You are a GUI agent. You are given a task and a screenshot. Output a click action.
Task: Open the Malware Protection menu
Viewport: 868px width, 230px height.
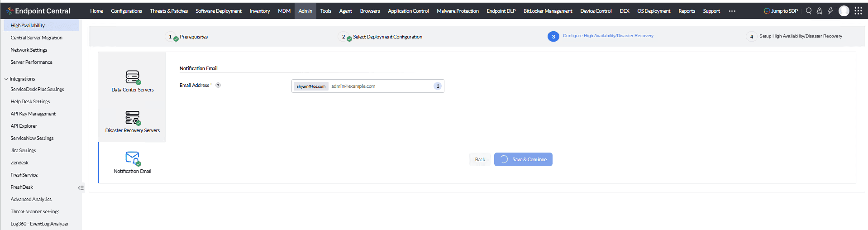458,11
